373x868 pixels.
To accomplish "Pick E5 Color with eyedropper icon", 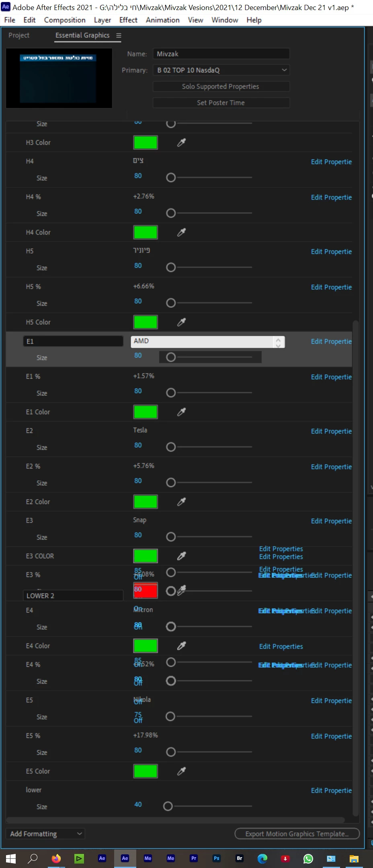I will click(x=182, y=771).
